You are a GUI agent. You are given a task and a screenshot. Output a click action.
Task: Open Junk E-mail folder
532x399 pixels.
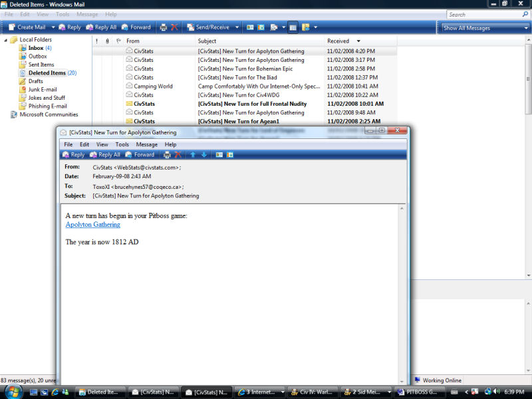[x=42, y=89]
